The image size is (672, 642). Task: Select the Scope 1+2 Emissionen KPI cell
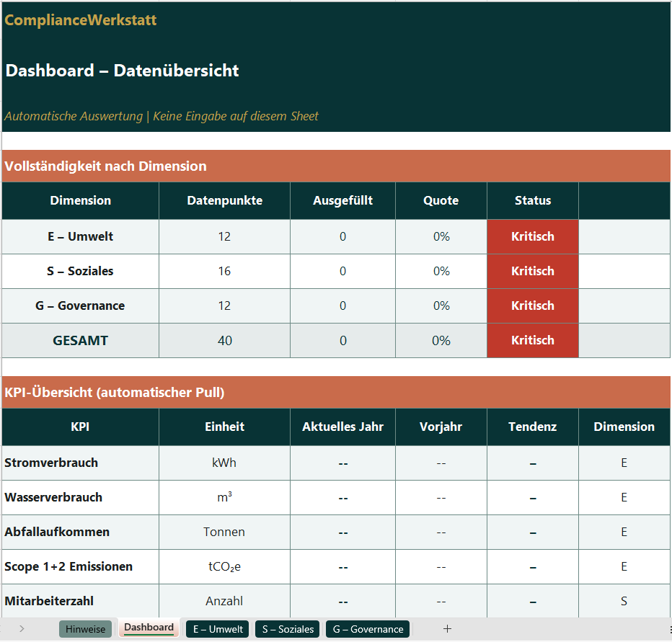(x=80, y=566)
